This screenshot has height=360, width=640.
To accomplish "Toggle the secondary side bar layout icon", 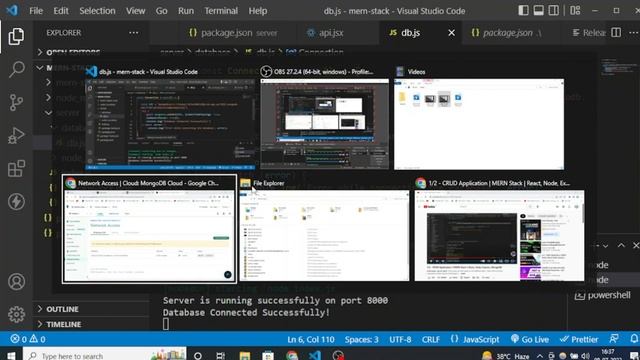I will [553, 11].
